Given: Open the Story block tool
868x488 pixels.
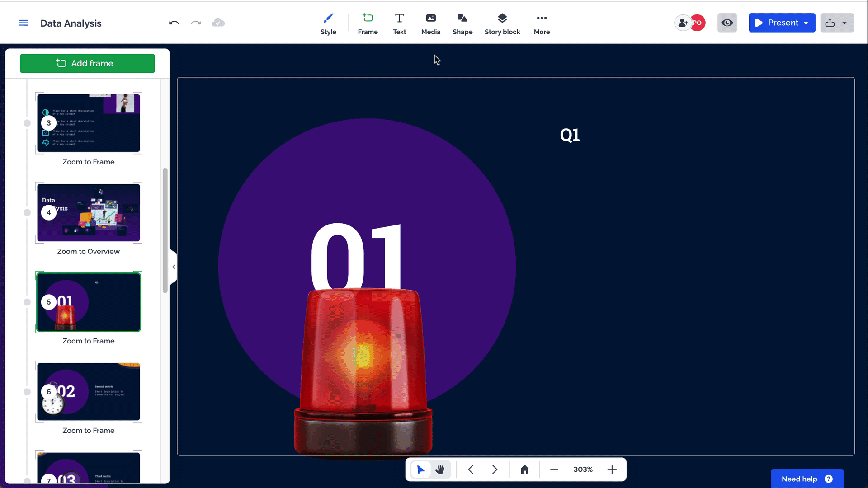Looking at the screenshot, I should tap(502, 24).
